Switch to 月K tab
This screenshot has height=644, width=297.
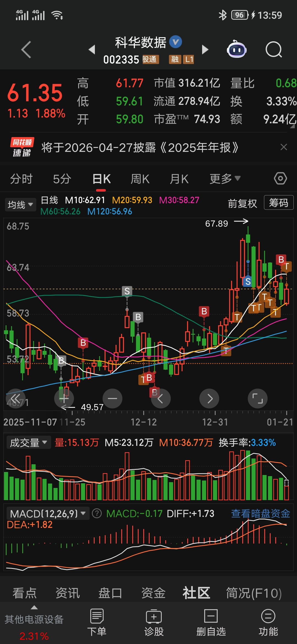coord(179,179)
